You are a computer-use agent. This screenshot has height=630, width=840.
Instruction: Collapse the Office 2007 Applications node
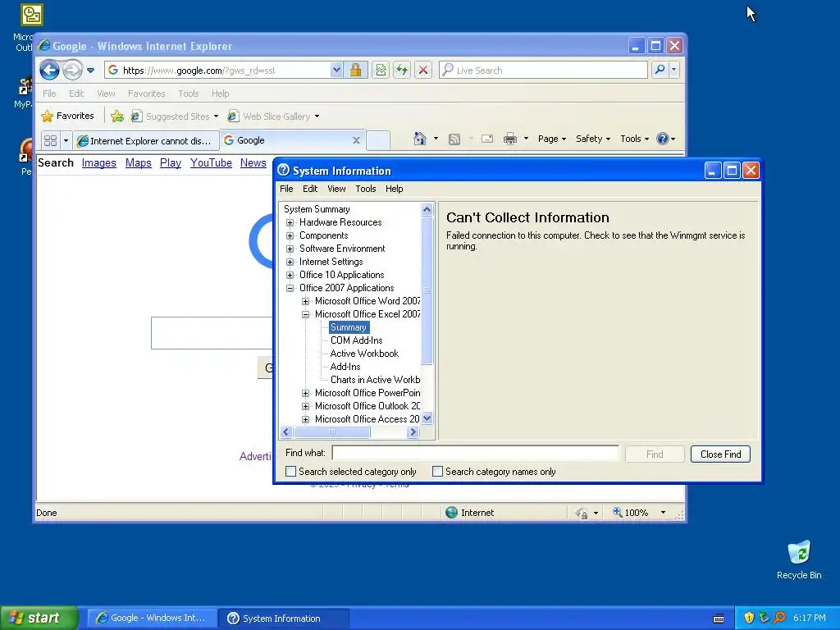[x=290, y=288]
